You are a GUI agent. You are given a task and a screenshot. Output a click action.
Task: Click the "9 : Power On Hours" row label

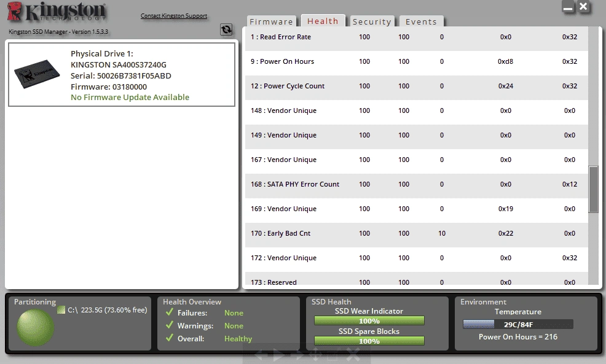click(282, 62)
